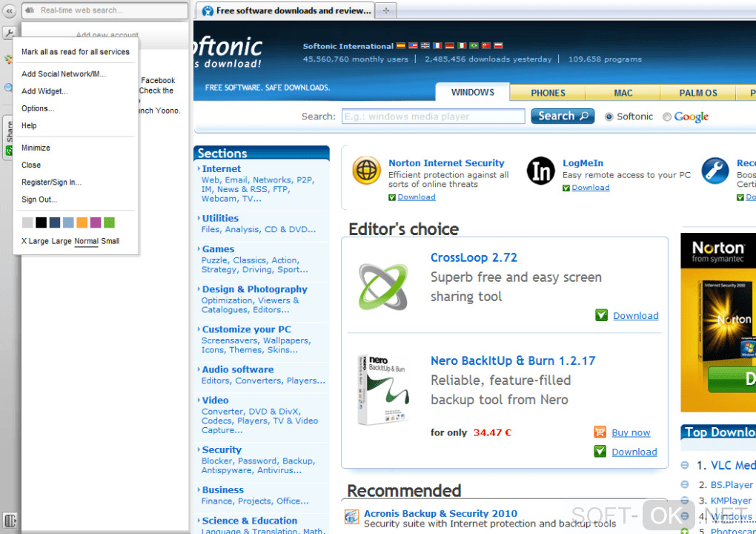This screenshot has height=534, width=756.
Task: Open the wrench settings icon
Action: point(9,33)
